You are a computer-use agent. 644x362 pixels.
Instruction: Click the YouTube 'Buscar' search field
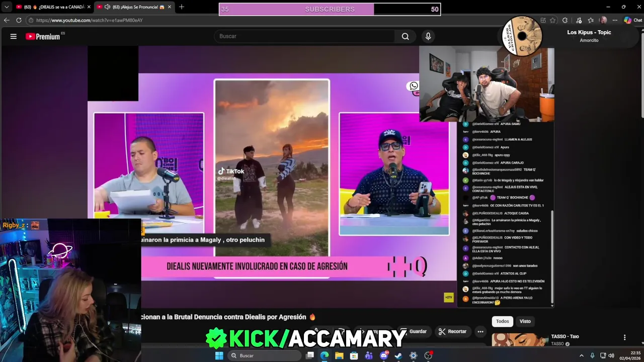pyautogui.click(x=304, y=36)
